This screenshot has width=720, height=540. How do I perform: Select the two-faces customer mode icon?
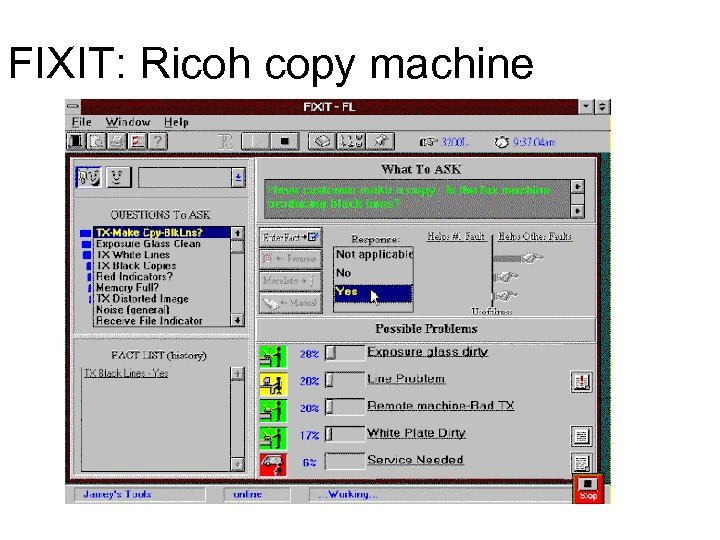[89, 177]
